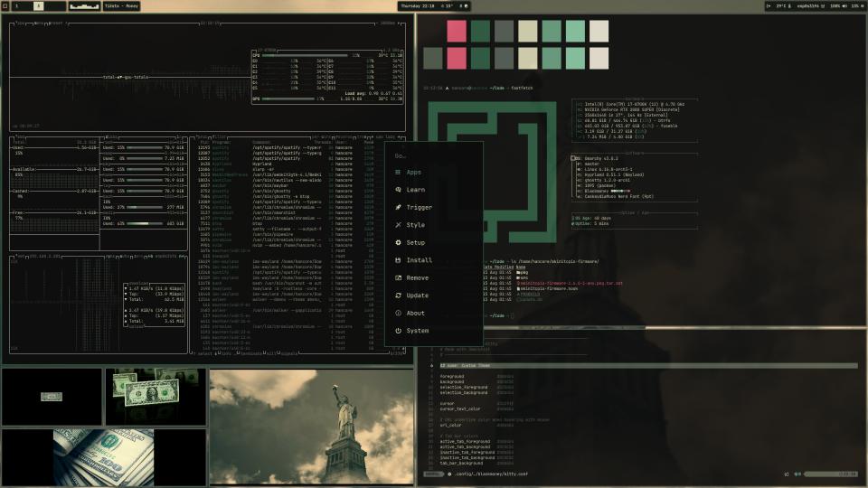Click the 29°C temperature indicator
The image size is (868, 488).
(x=783, y=5)
